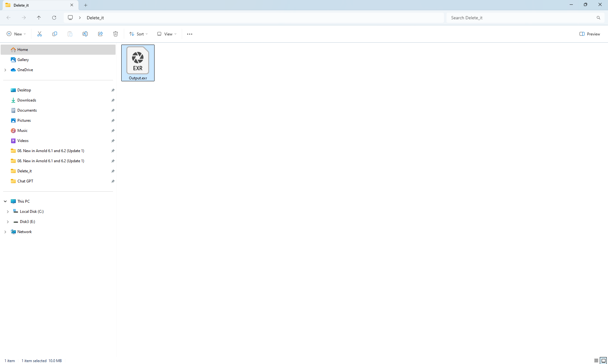
Task: Click the Cut scissors icon
Action: 40,34
